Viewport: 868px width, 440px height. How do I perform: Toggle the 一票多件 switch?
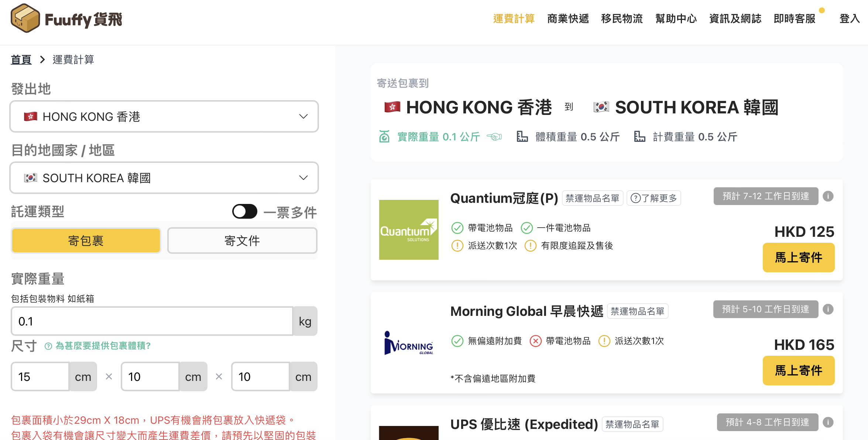click(244, 212)
